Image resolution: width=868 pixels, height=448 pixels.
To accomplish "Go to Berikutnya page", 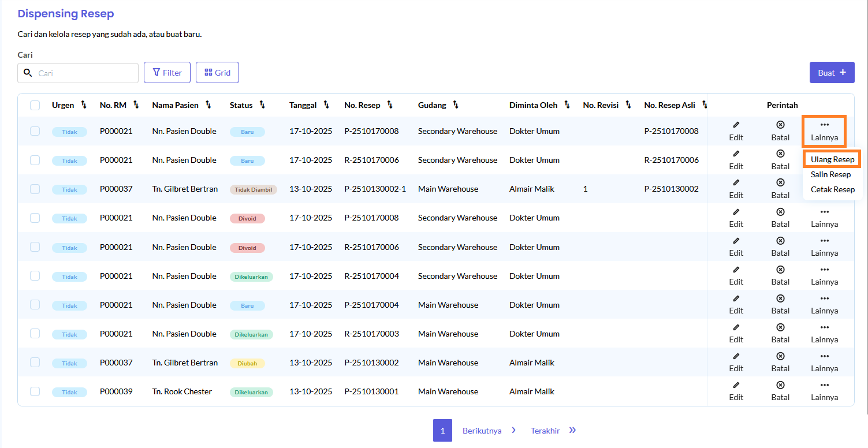I will pyautogui.click(x=489, y=431).
